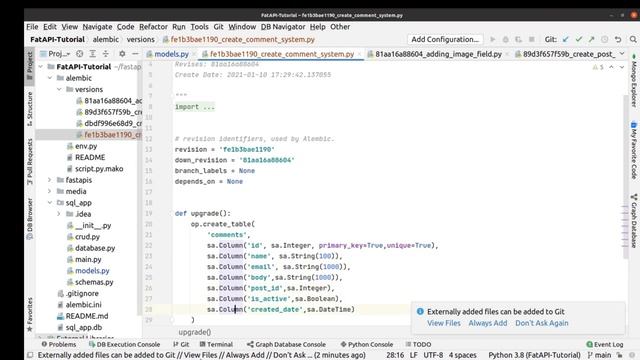
Task: Open the Project view dropdown
Action: click(56, 54)
